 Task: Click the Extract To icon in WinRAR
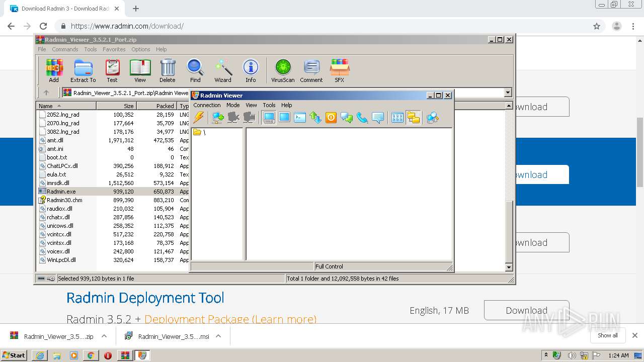[x=83, y=71]
